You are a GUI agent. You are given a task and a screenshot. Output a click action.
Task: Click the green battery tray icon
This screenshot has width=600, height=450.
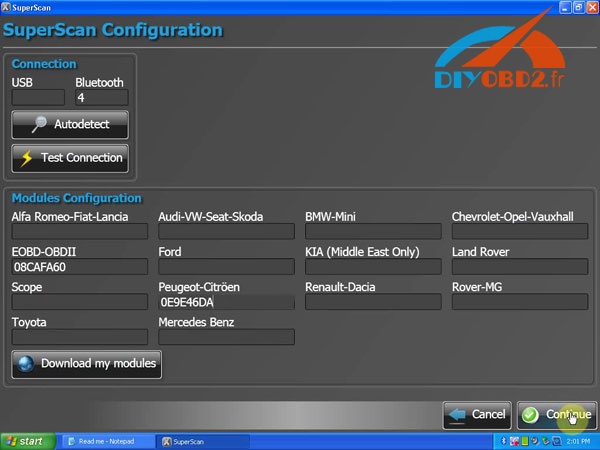[x=525, y=442]
